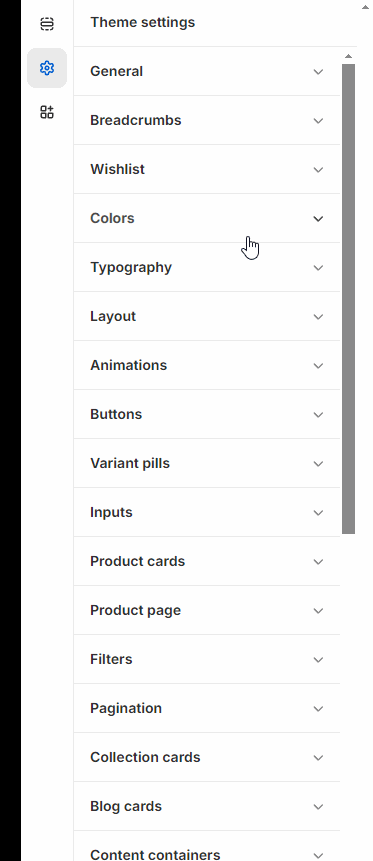Expand the Colors section
Image resolution: width=373 pixels, height=861 pixels.
point(207,218)
